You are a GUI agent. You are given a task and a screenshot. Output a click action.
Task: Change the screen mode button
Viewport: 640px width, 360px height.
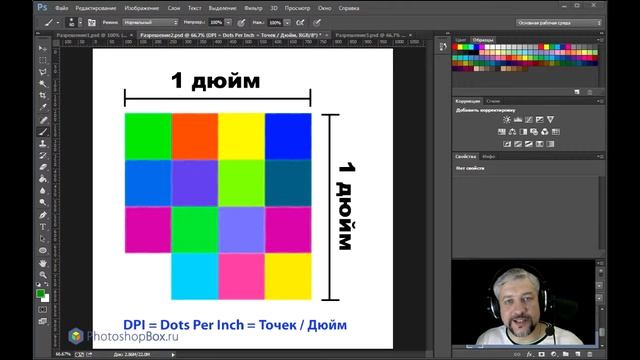(42, 322)
